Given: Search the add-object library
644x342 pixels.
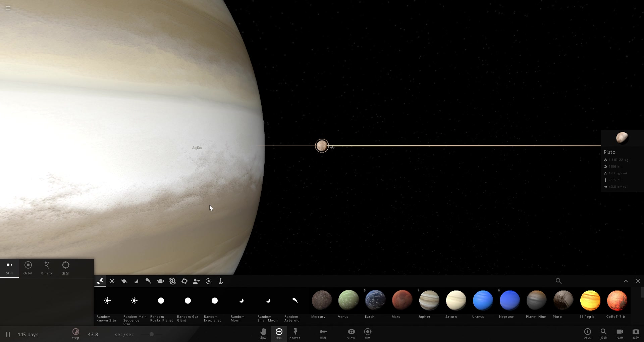Looking at the screenshot, I should 558,281.
